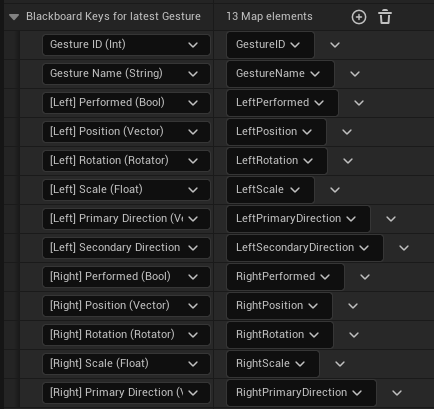Image resolution: width=434 pixels, height=409 pixels.
Task: Open the LeftPrimaryDirection value dropdown
Action: [x=298, y=219]
